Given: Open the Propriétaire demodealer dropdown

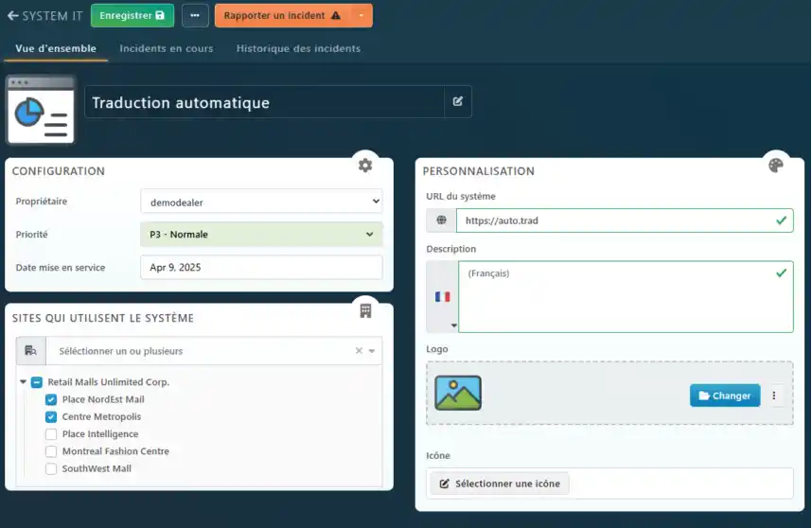Looking at the screenshot, I should tap(261, 202).
